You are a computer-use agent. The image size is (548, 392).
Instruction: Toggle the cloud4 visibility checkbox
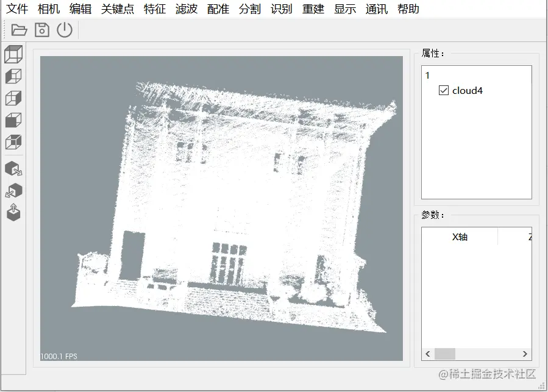444,90
